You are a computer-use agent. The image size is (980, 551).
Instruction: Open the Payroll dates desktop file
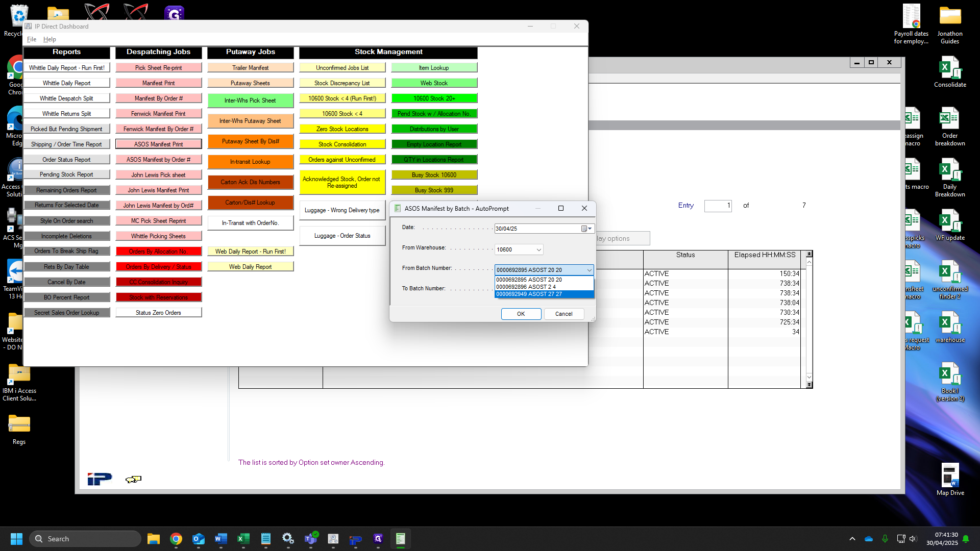[911, 24]
